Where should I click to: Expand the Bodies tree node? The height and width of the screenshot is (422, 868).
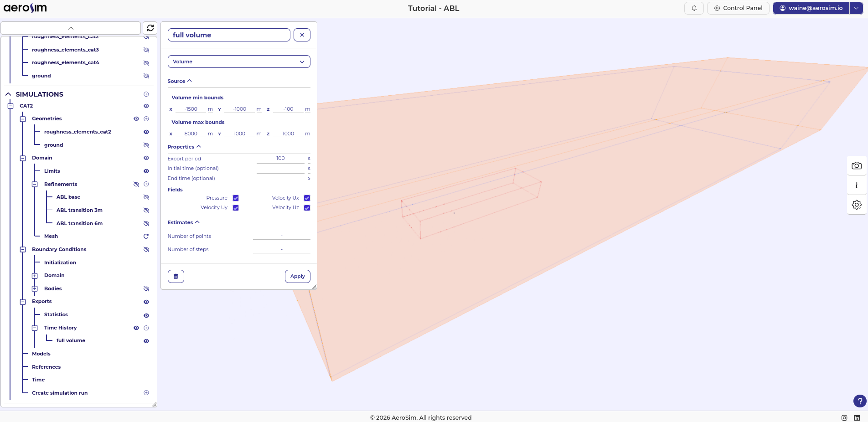pos(35,289)
